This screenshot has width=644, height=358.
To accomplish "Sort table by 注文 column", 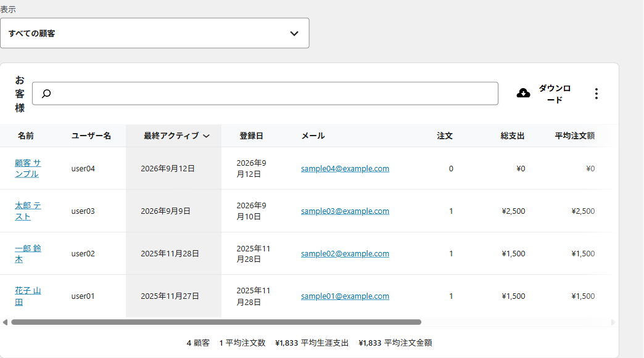I will [445, 136].
